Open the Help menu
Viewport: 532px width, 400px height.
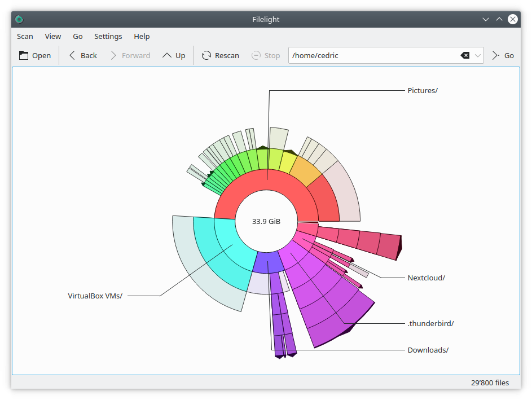(142, 36)
